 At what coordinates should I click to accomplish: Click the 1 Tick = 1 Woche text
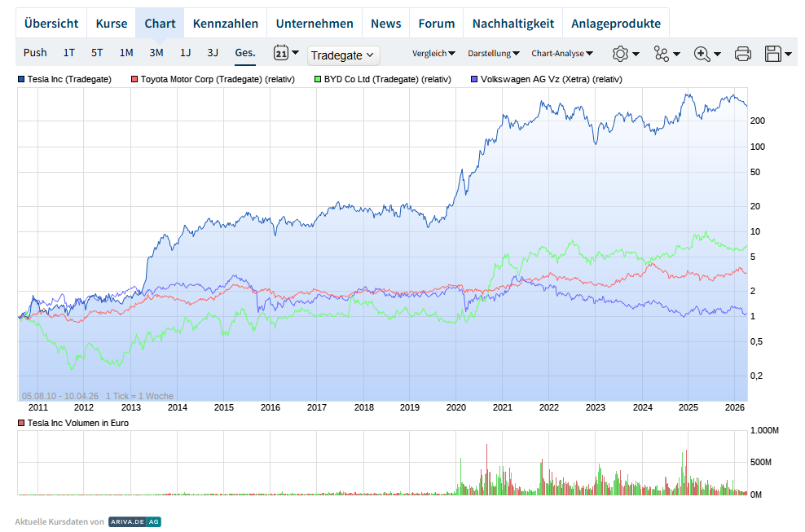pyautogui.click(x=139, y=396)
